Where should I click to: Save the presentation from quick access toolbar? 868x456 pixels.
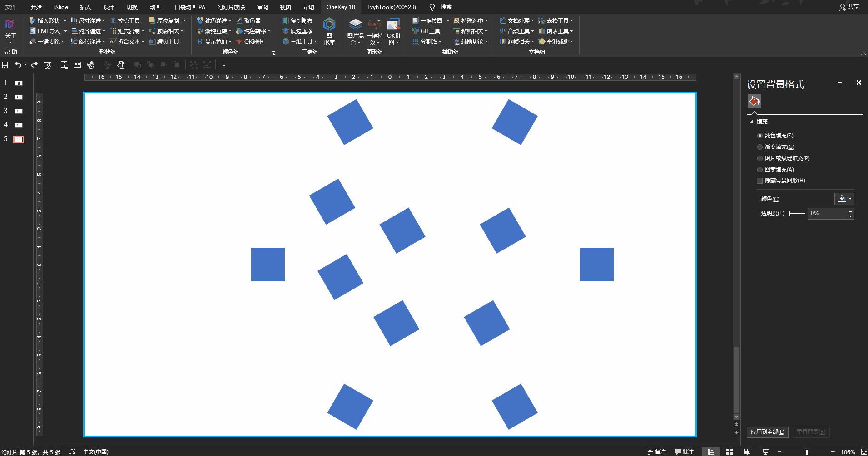(5, 65)
